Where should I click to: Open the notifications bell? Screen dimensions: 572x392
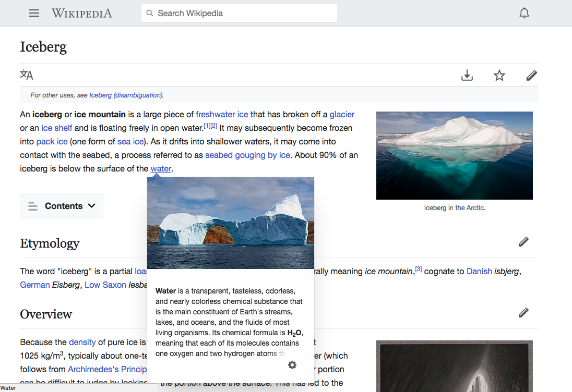[x=525, y=13]
